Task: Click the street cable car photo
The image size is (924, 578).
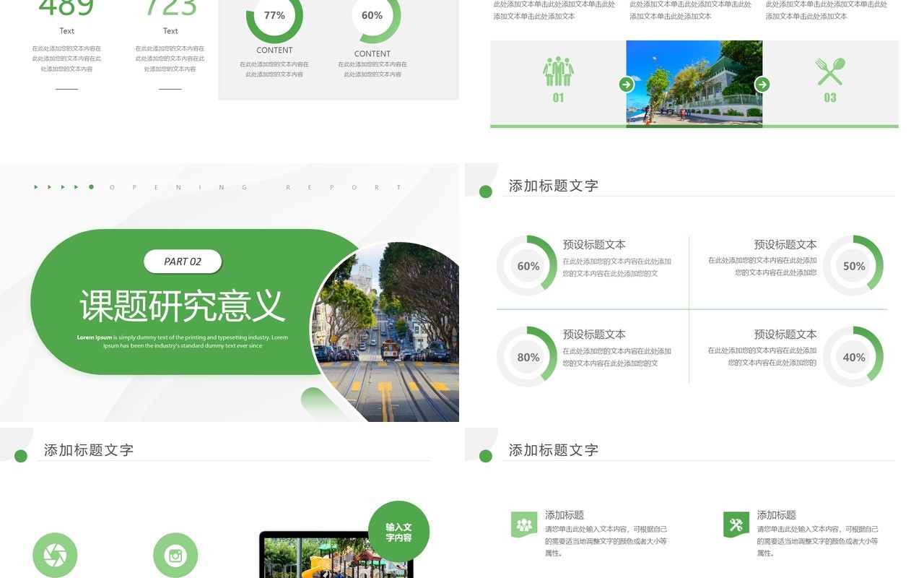Action: pyautogui.click(x=385, y=332)
